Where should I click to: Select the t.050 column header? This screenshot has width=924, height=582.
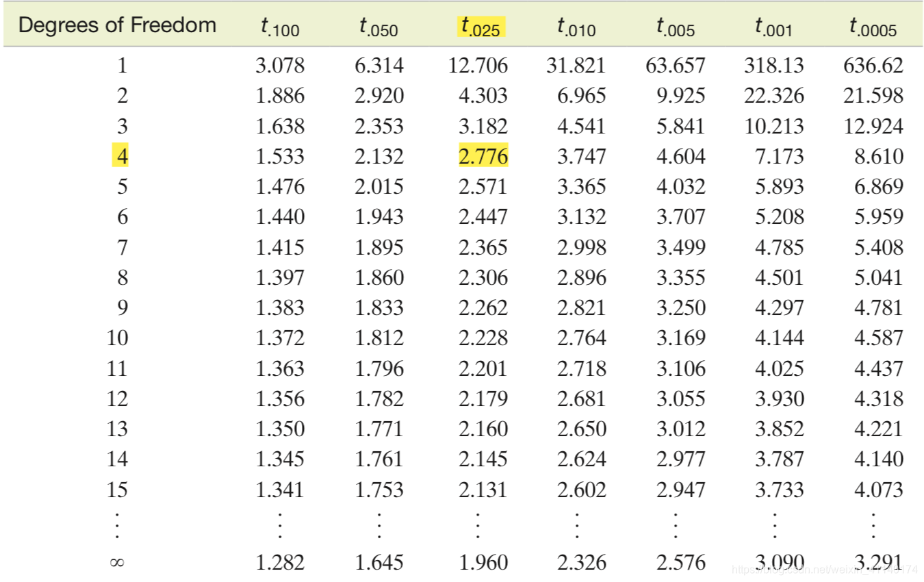(x=378, y=27)
